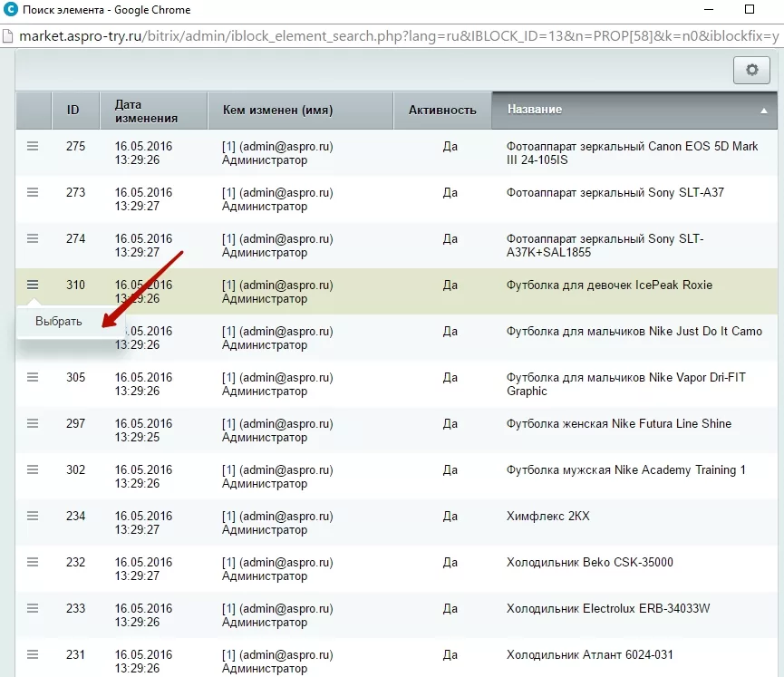
Task: Select 'Фотоаппарат зеркальный Sony SLT-A37K+SAL1855' name
Action: pos(605,246)
